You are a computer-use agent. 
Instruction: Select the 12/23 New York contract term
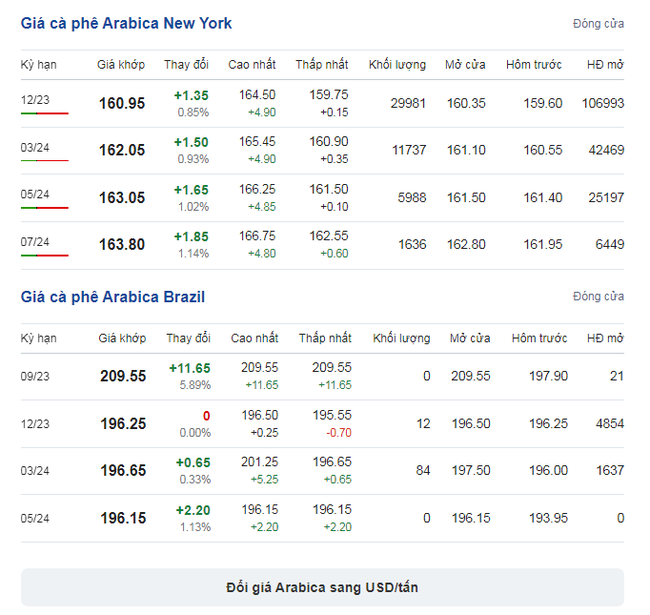pyautogui.click(x=35, y=100)
